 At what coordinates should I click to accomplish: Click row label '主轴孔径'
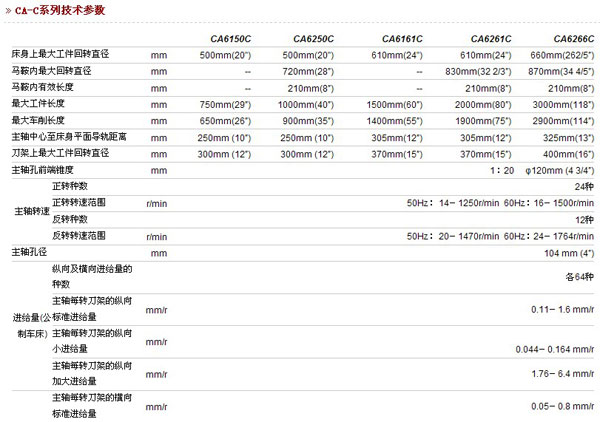click(29, 252)
